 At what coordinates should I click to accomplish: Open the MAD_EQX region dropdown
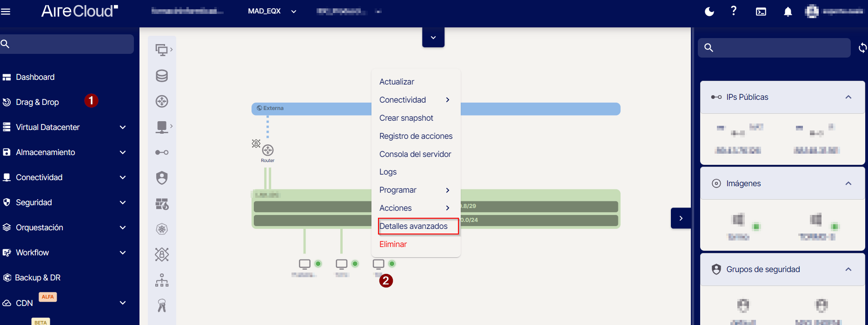(272, 11)
